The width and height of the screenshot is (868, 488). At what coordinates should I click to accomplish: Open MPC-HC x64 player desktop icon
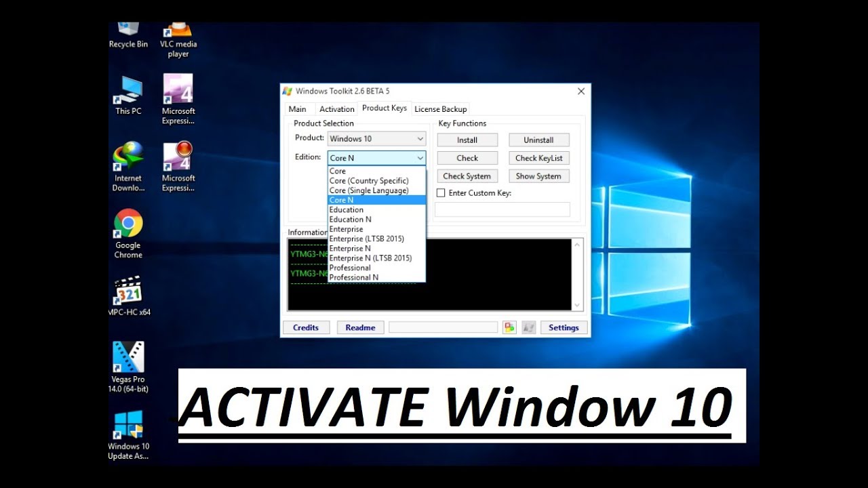[129, 296]
